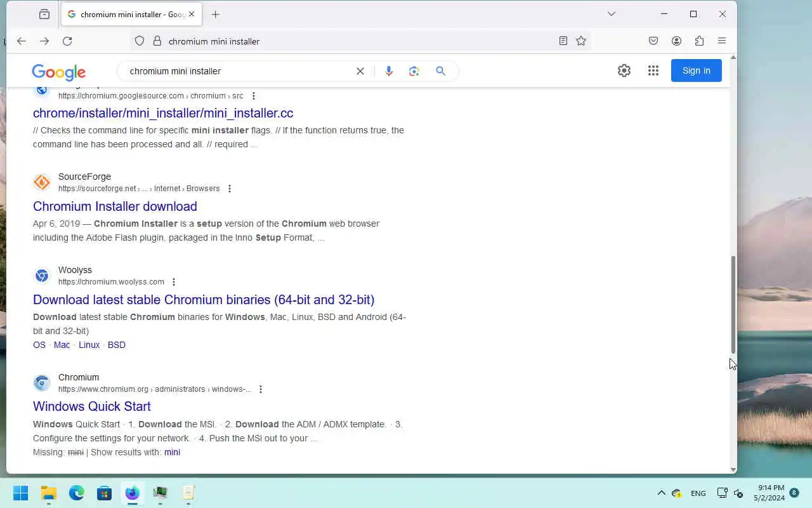Image resolution: width=812 pixels, height=508 pixels.
Task: Reload the current page
Action: 67,41
